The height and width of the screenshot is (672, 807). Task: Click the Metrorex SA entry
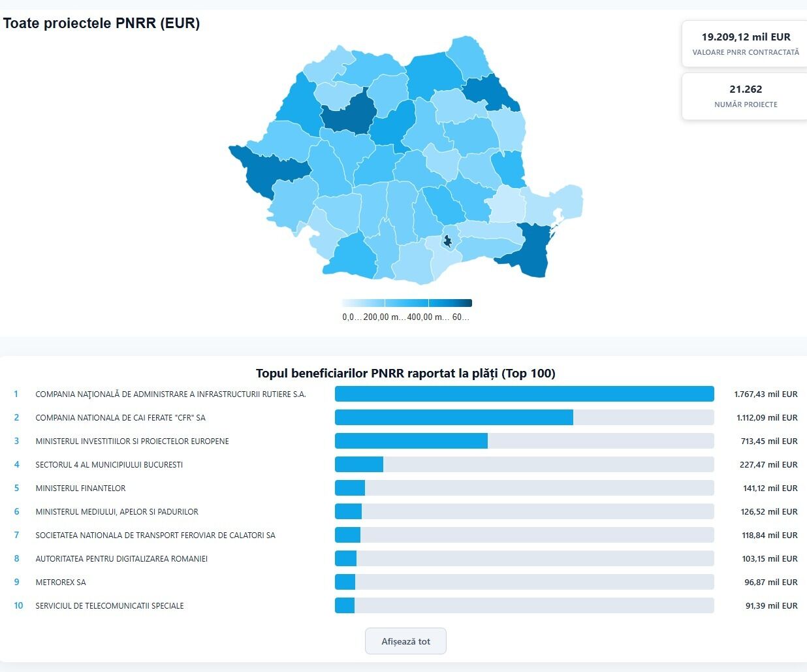coord(61,583)
